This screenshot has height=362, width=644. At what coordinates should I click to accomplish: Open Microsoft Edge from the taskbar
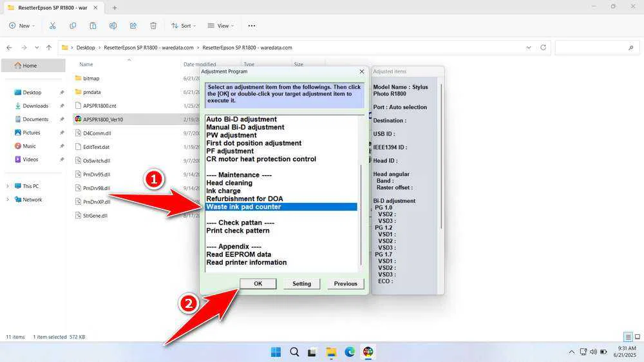350,352
